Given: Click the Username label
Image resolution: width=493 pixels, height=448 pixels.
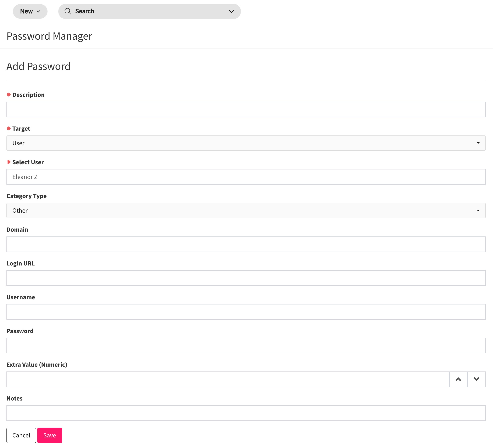Looking at the screenshot, I should (x=21, y=297).
